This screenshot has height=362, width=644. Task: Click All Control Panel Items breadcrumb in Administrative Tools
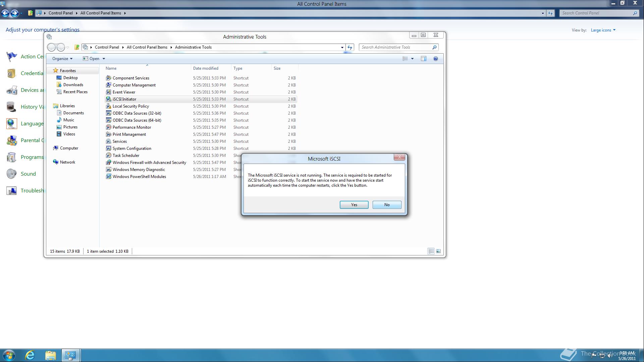point(147,47)
